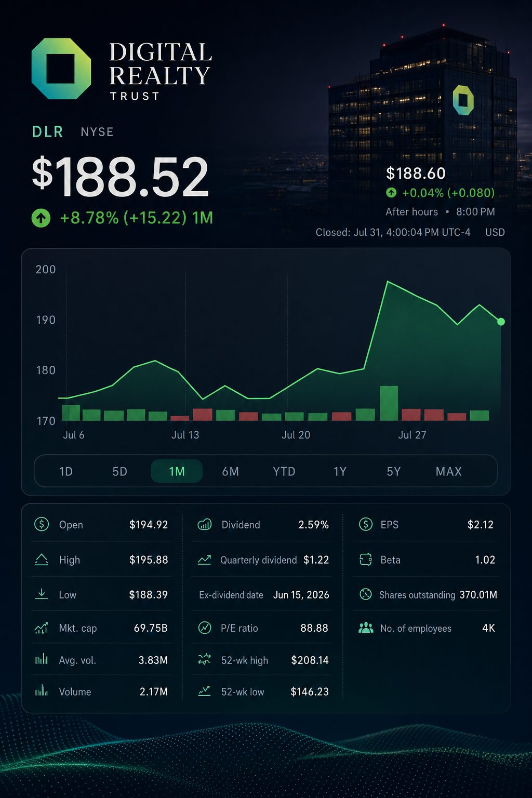The width and height of the screenshot is (532, 798).
Task: Click the No. of employees people icon
Action: pos(366,628)
